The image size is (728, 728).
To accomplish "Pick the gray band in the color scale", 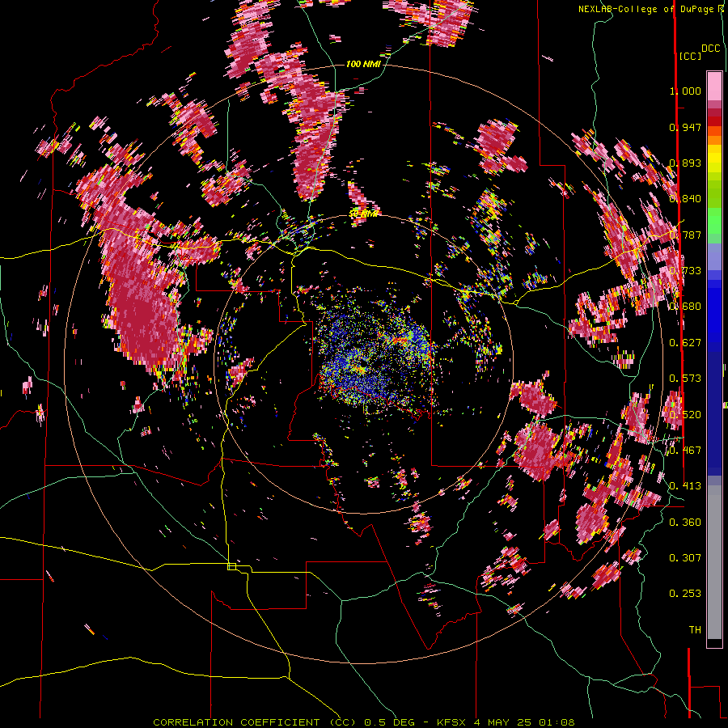I will (714, 562).
